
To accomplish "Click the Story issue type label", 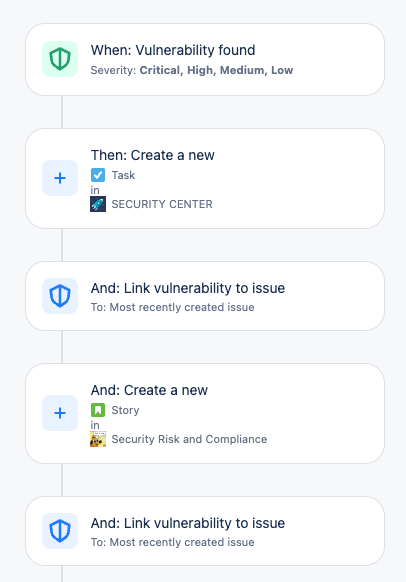I will 125,410.
